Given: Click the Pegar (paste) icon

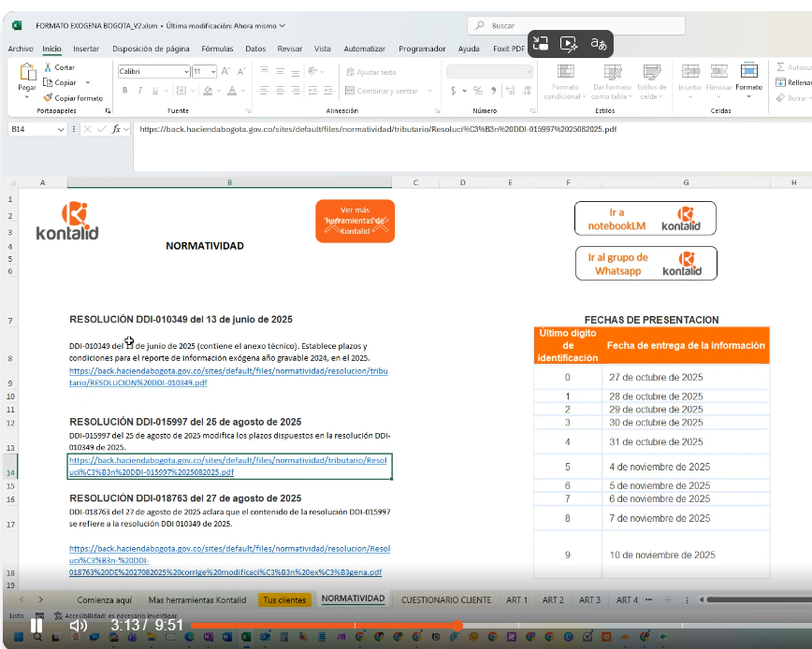Looking at the screenshot, I should tap(26, 72).
